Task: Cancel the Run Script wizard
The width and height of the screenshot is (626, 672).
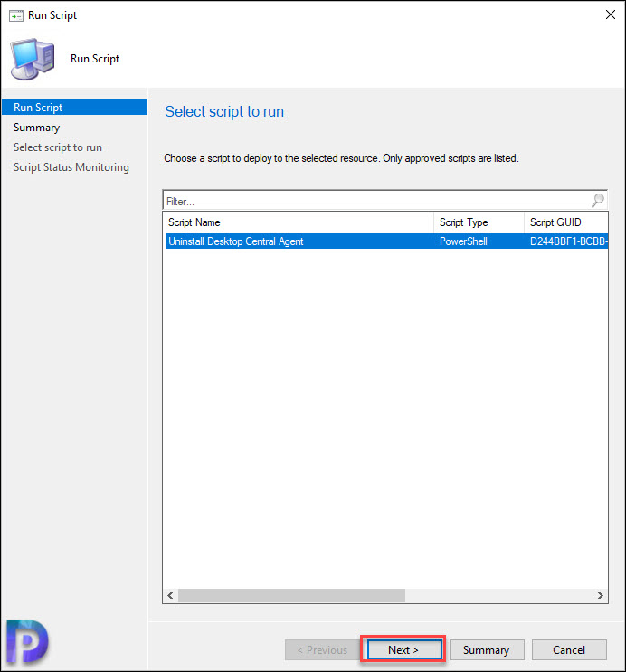Action: (568, 649)
